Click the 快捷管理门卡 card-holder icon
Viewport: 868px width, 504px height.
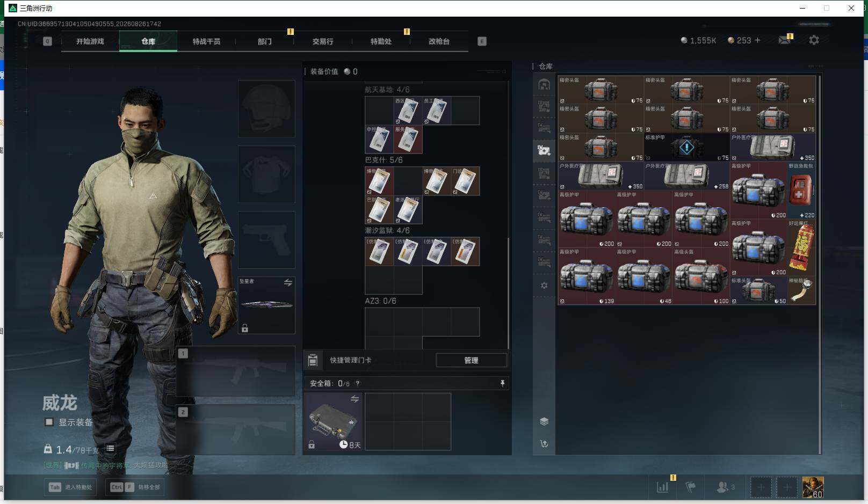pyautogui.click(x=313, y=360)
